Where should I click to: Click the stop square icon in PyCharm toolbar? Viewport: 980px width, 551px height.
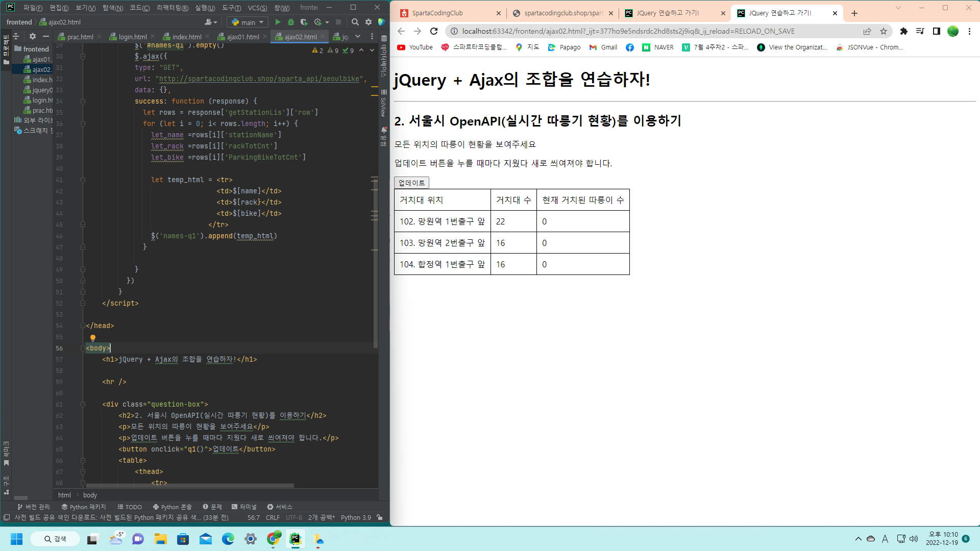pos(338,22)
